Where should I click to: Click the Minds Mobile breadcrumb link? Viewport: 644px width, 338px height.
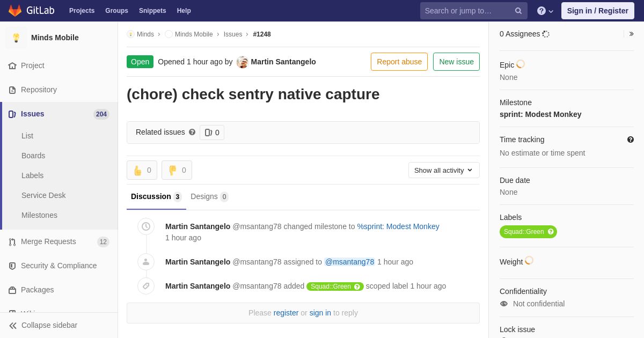tap(194, 34)
